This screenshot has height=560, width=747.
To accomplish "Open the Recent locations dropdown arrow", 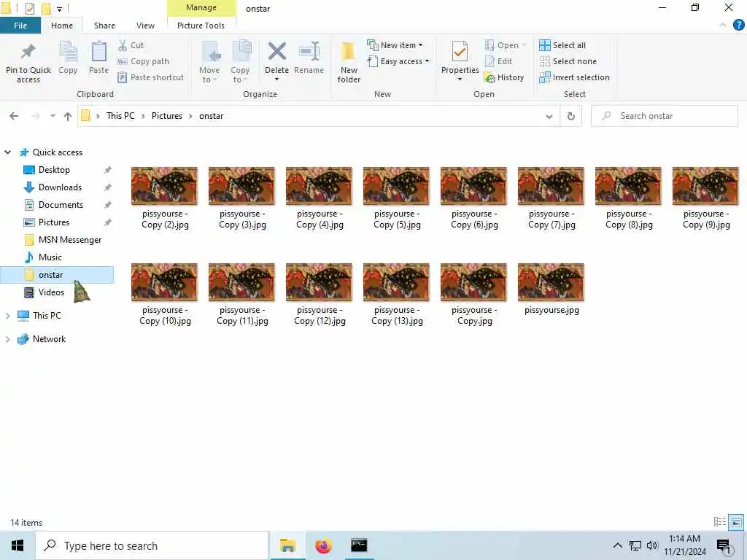I will click(53, 116).
